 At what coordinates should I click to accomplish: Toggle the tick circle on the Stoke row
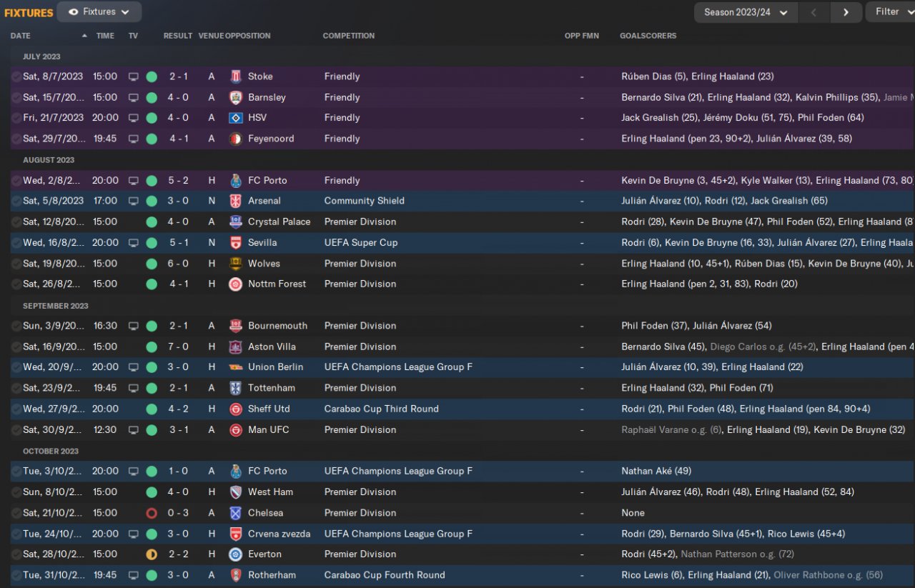pyautogui.click(x=16, y=76)
